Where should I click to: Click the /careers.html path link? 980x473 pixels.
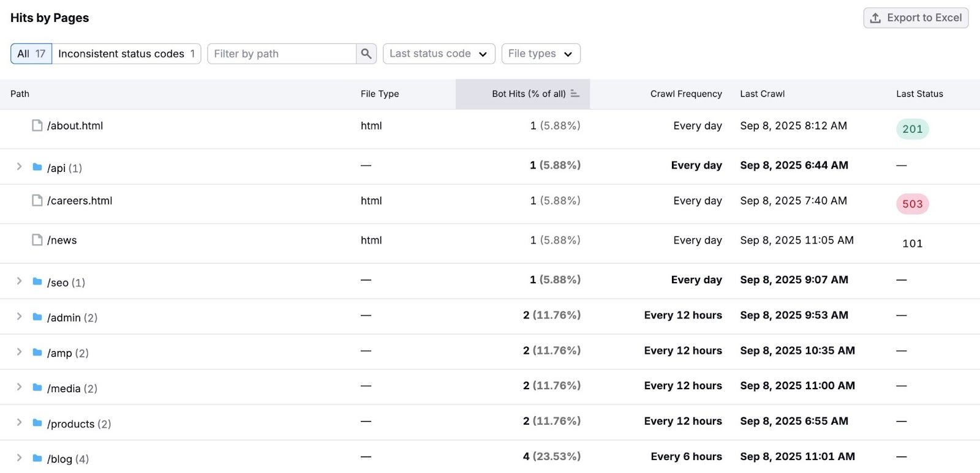click(x=80, y=201)
